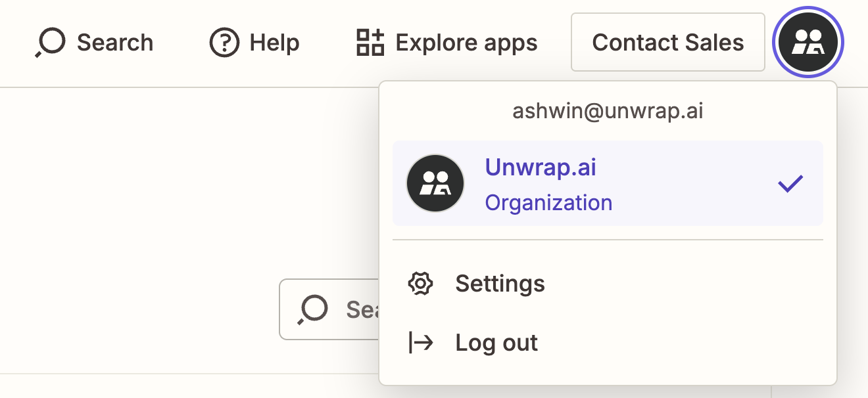The width and height of the screenshot is (868, 398).
Task: Choose Settings from the account menu
Action: click(500, 284)
